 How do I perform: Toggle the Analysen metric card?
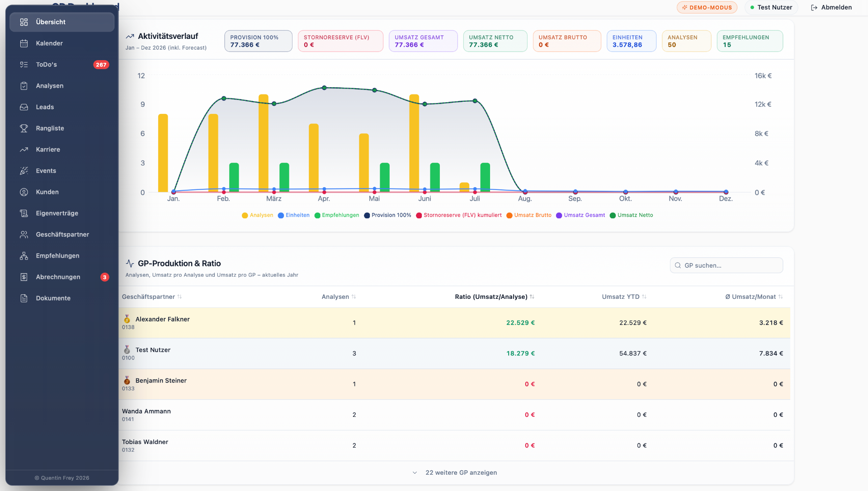click(x=686, y=41)
